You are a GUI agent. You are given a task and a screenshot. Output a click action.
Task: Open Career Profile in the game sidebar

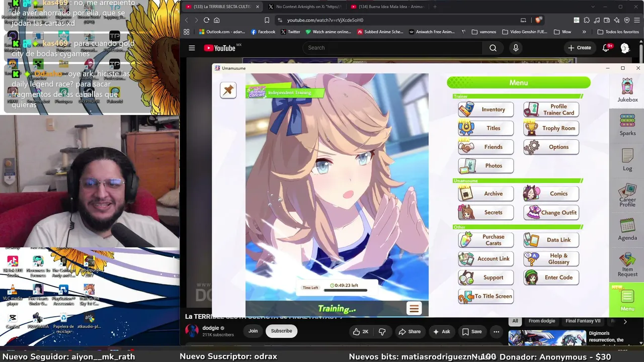[627, 195]
